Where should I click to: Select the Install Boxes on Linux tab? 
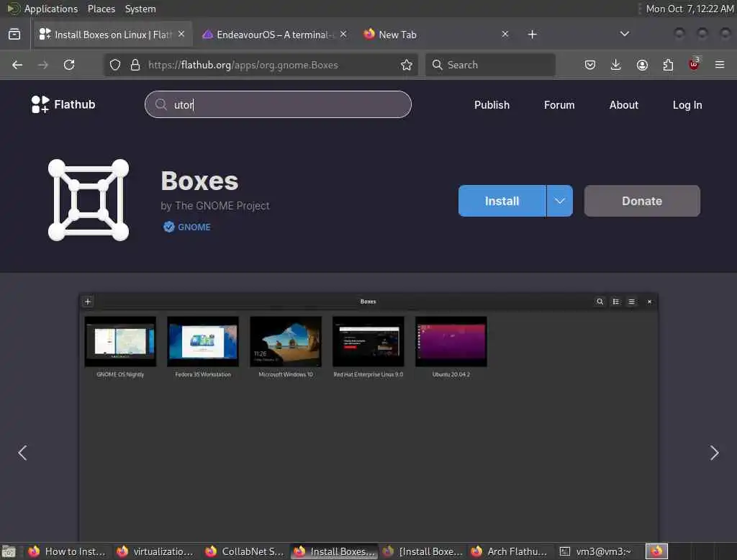coord(113,35)
